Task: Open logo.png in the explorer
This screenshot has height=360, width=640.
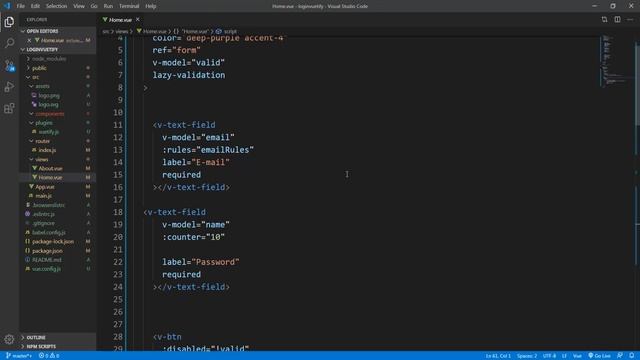Action: pyautogui.click(x=57, y=96)
